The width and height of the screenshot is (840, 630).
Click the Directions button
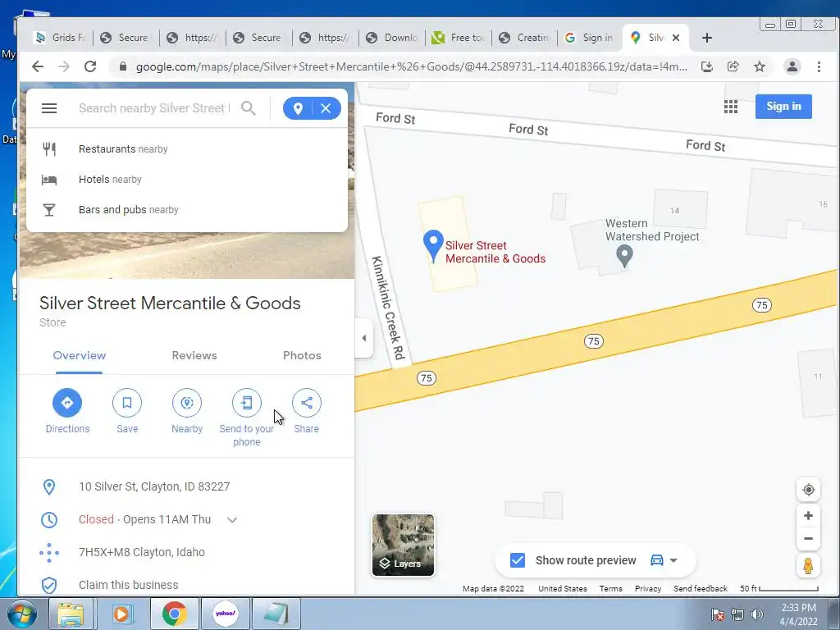67,403
